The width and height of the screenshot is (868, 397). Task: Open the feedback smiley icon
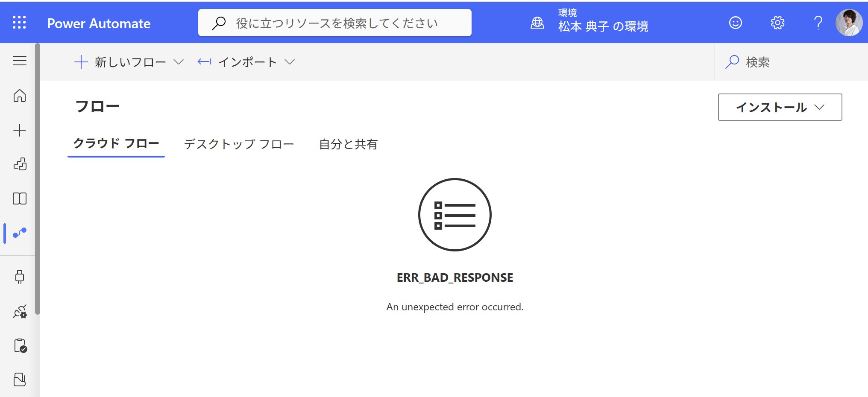click(x=736, y=23)
